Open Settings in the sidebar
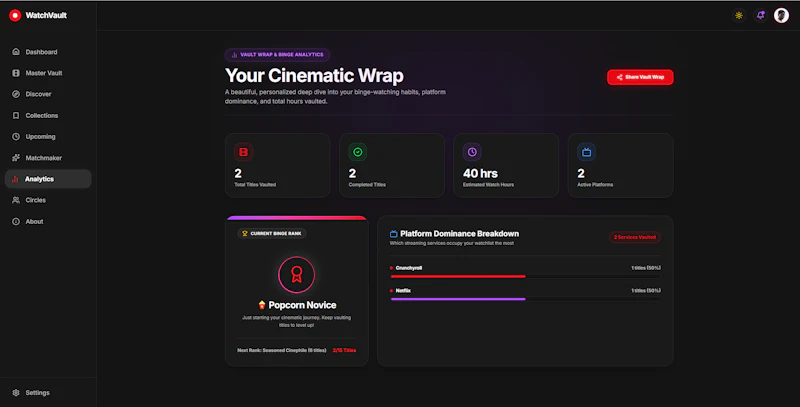This screenshot has height=407, width=800. click(48, 393)
